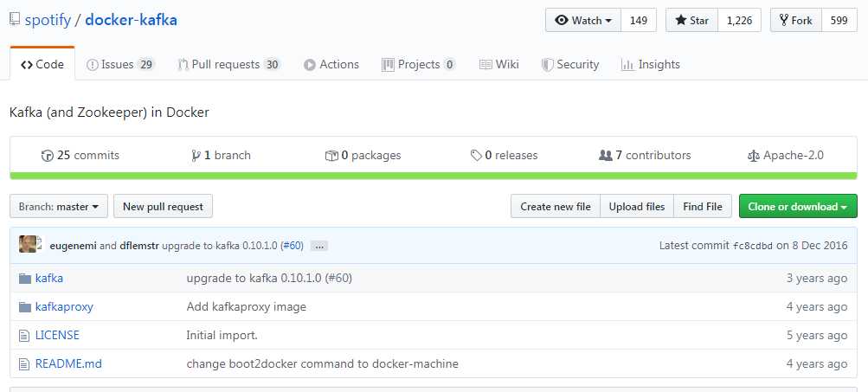Click the Find File button
The image size is (868, 392).
(x=703, y=207)
